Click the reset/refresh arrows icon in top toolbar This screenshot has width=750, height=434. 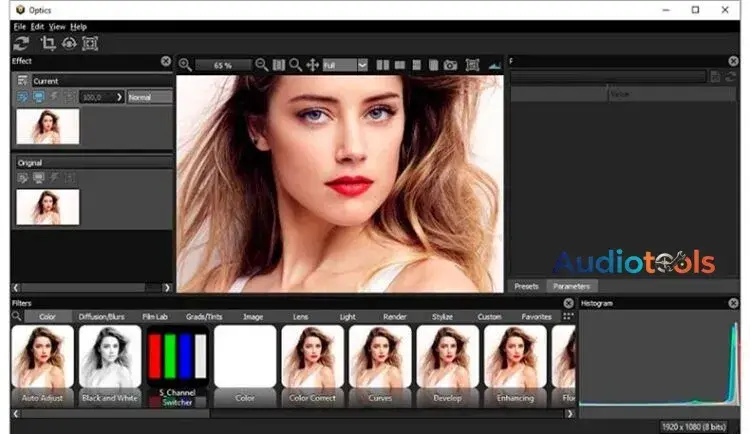[20, 43]
